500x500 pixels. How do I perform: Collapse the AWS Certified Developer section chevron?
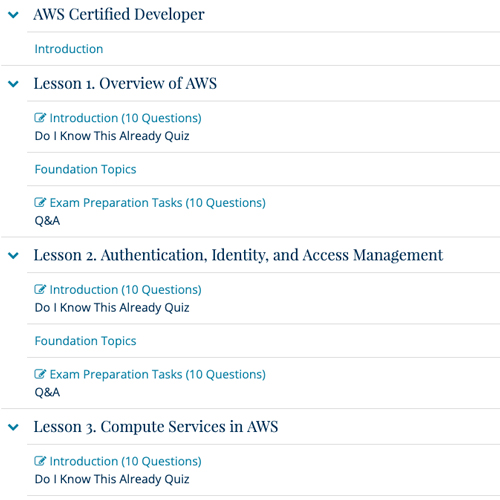[13, 15]
